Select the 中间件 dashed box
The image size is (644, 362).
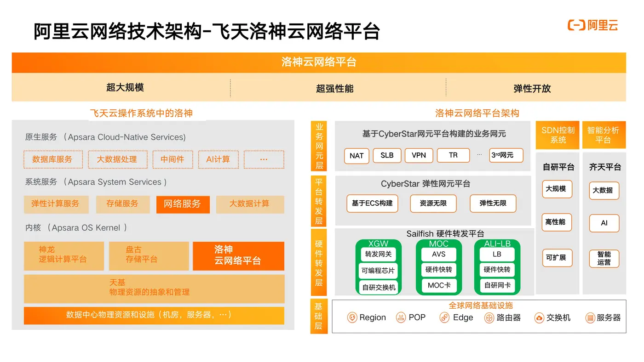coord(172,159)
